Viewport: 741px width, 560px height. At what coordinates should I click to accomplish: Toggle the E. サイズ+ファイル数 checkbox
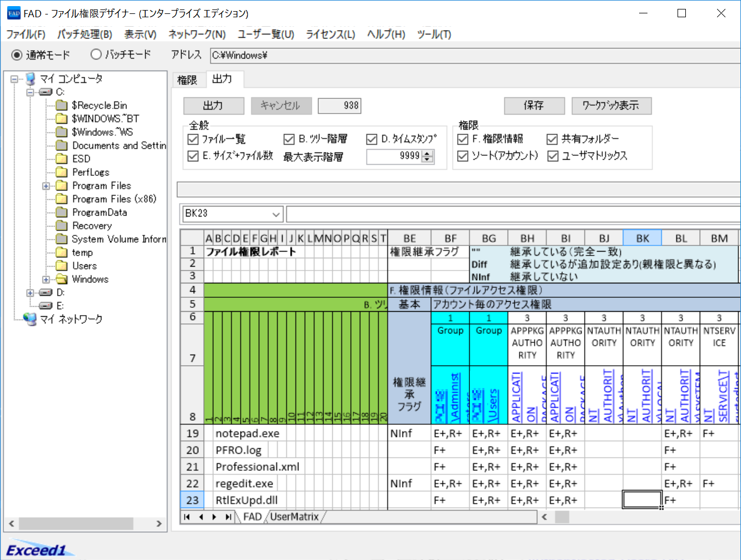[x=193, y=156]
